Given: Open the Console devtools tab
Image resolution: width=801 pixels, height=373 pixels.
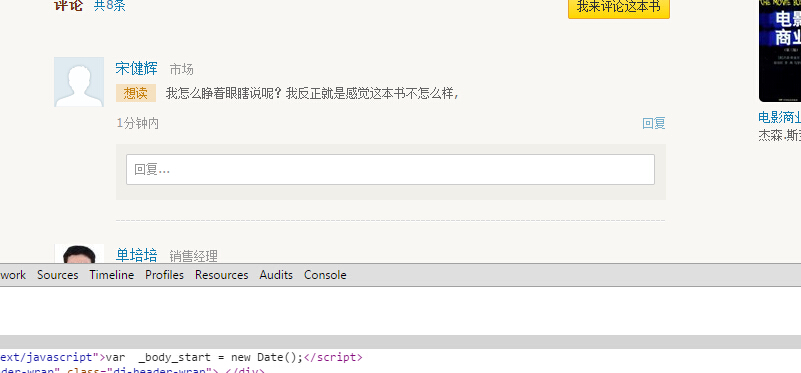Looking at the screenshot, I should (x=325, y=275).
